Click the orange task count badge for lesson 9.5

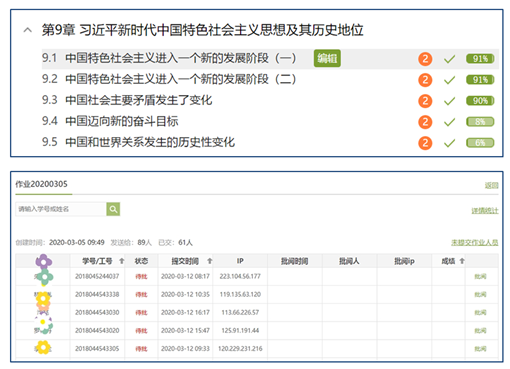(x=425, y=143)
